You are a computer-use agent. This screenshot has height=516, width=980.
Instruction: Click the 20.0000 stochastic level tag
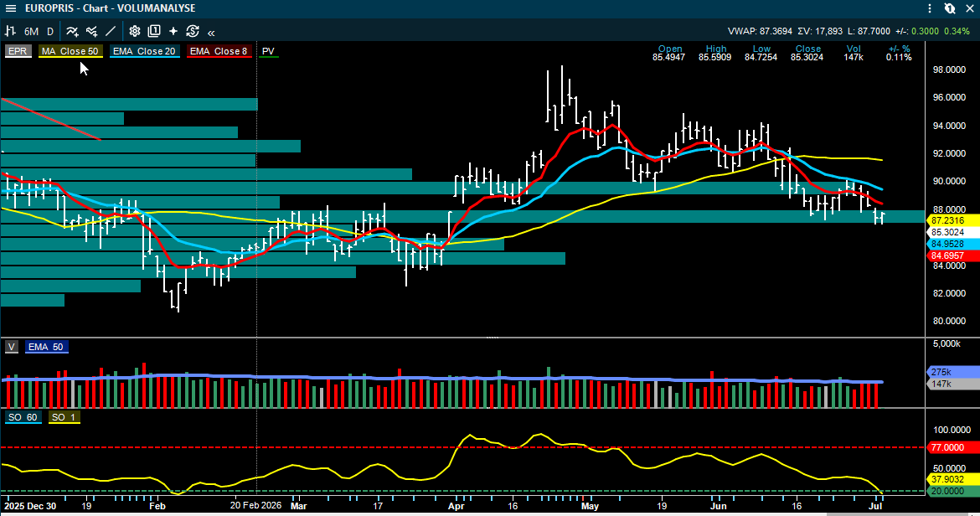[x=952, y=492]
